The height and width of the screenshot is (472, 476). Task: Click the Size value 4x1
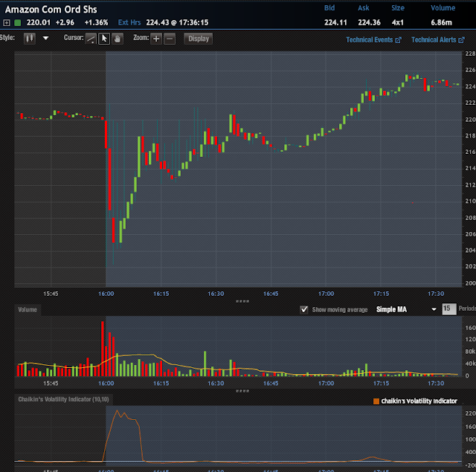pos(398,22)
